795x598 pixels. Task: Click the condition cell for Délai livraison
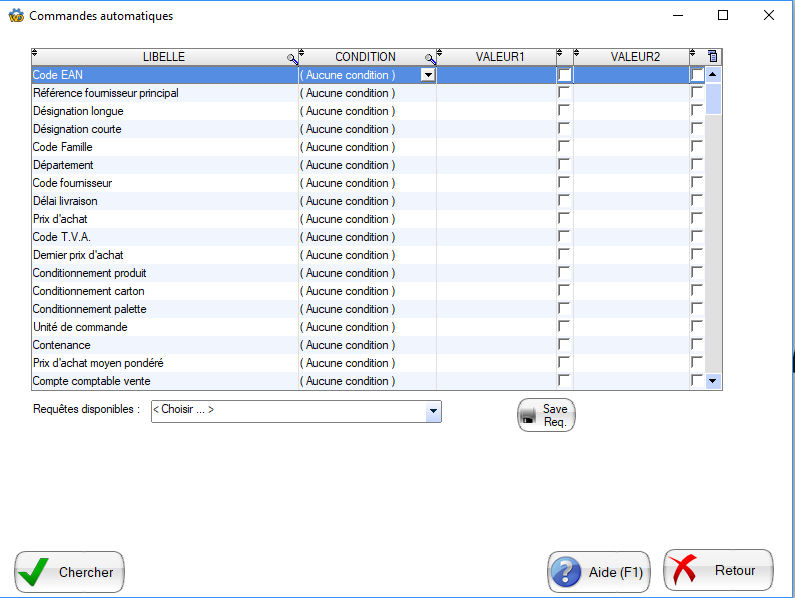(x=366, y=201)
